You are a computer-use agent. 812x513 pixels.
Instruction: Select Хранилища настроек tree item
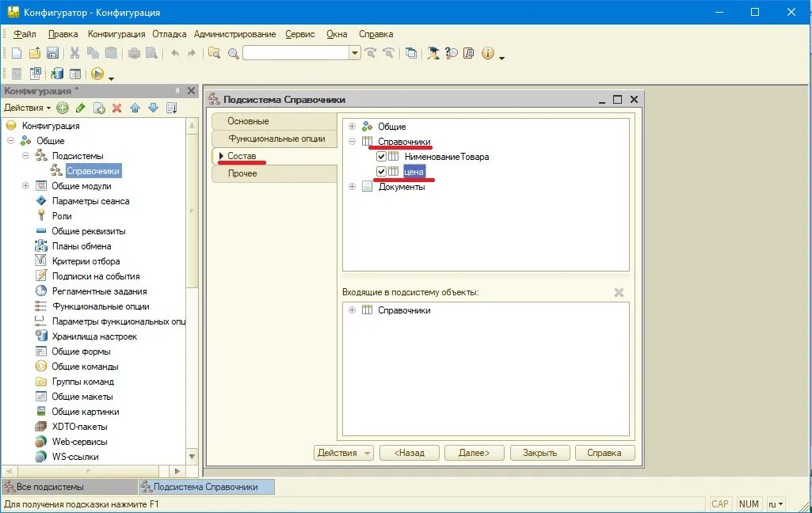click(94, 336)
